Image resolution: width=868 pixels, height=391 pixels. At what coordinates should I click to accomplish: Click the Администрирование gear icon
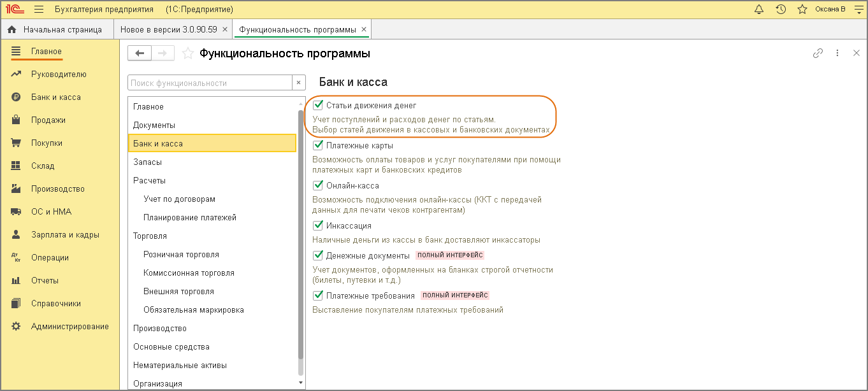click(17, 326)
